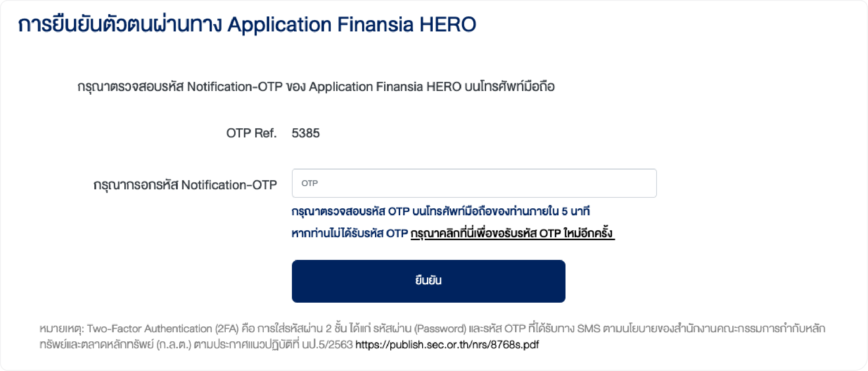Click the OTP placeholder text in the field
Image resolution: width=868 pixels, height=371 pixels.
click(x=309, y=183)
